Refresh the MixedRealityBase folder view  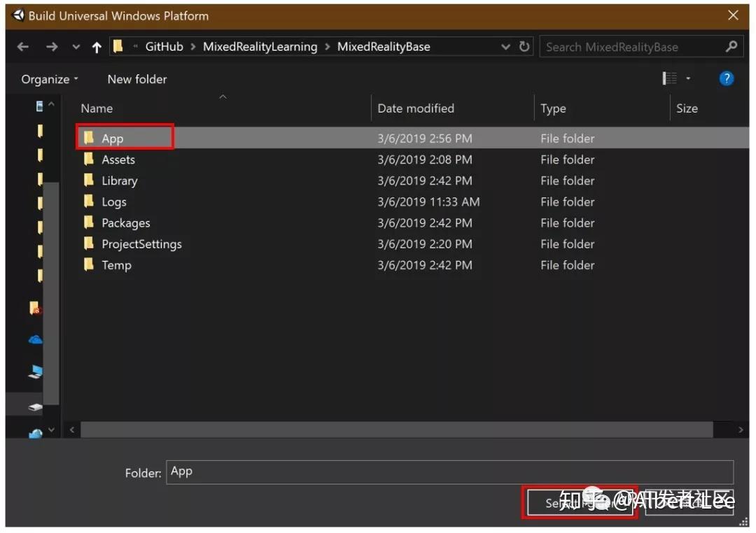[x=524, y=46]
